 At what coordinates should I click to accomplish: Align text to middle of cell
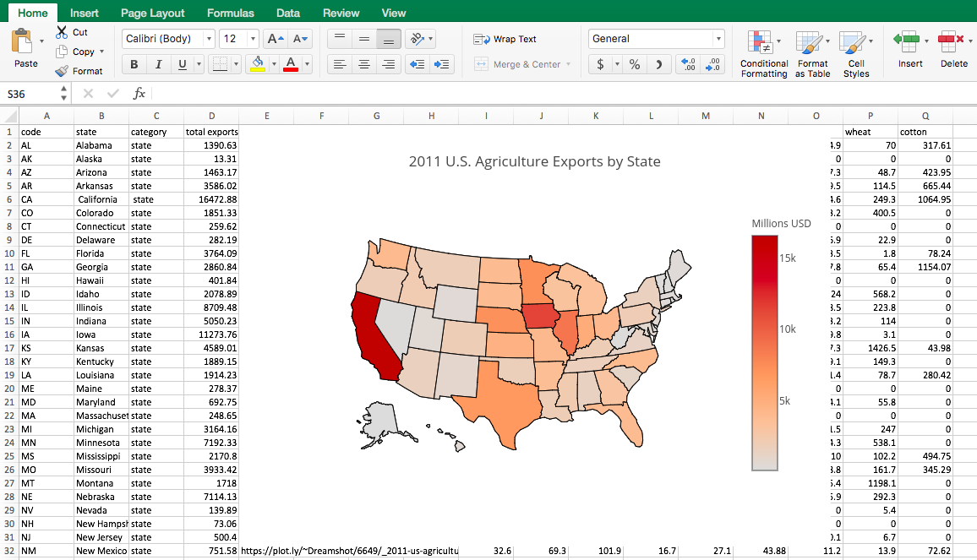click(x=364, y=39)
